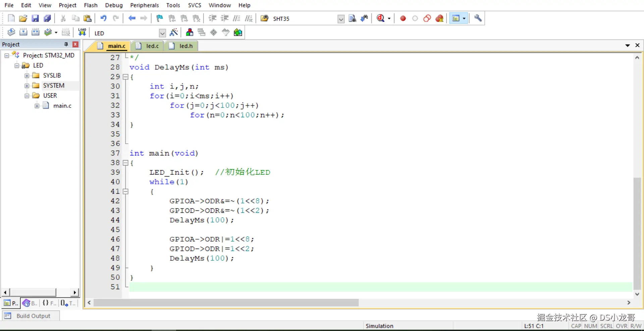Disable all breakpoints with the hollow circle icon
The image size is (644, 331).
point(415,18)
